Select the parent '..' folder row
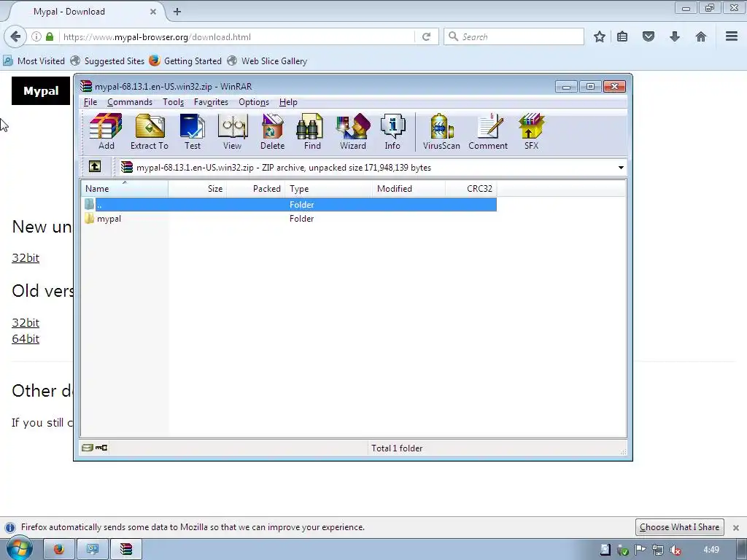The width and height of the screenshot is (747, 560). pyautogui.click(x=289, y=204)
